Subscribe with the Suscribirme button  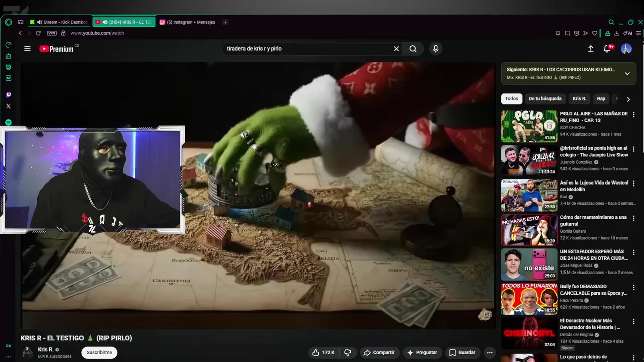99,353
